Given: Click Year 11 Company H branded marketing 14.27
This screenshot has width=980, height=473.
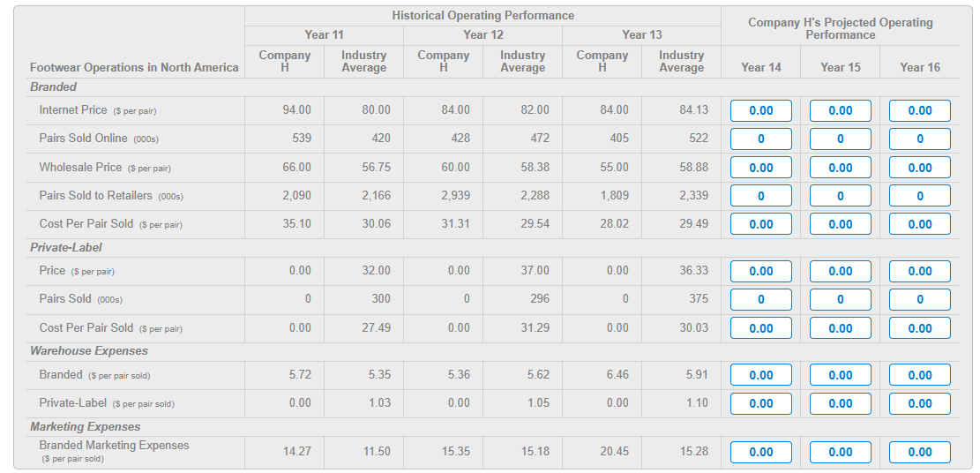Looking at the screenshot, I should (297, 452).
